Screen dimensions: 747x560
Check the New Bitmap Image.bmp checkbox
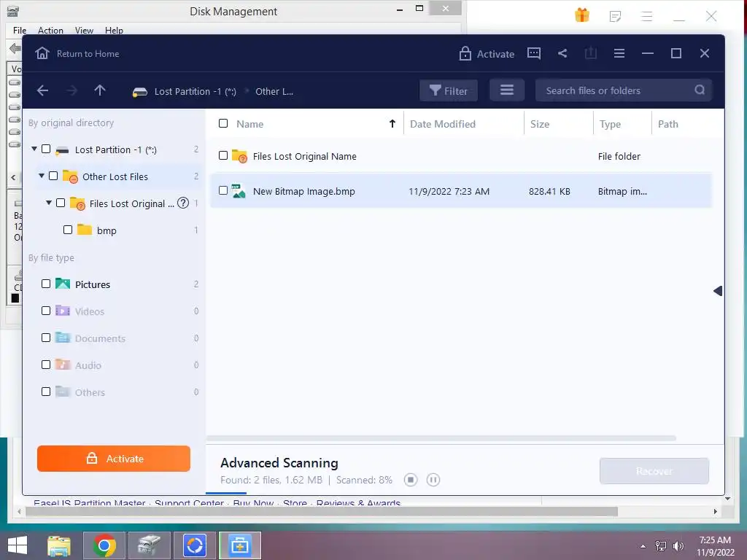tap(223, 191)
